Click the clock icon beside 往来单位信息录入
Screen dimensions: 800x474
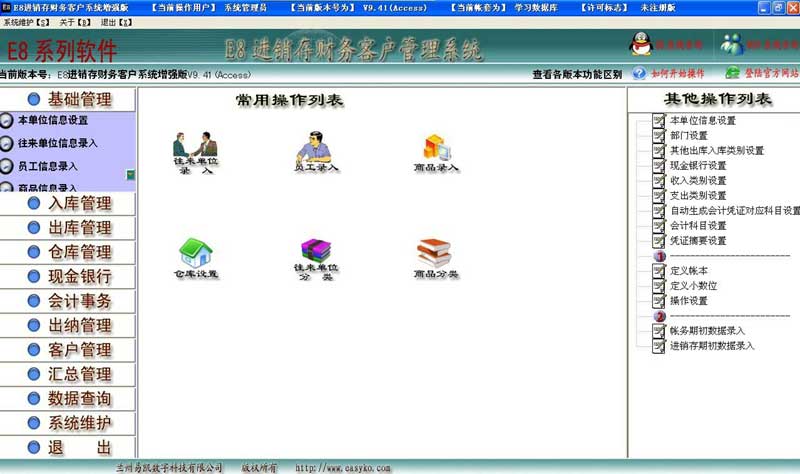coord(6,143)
